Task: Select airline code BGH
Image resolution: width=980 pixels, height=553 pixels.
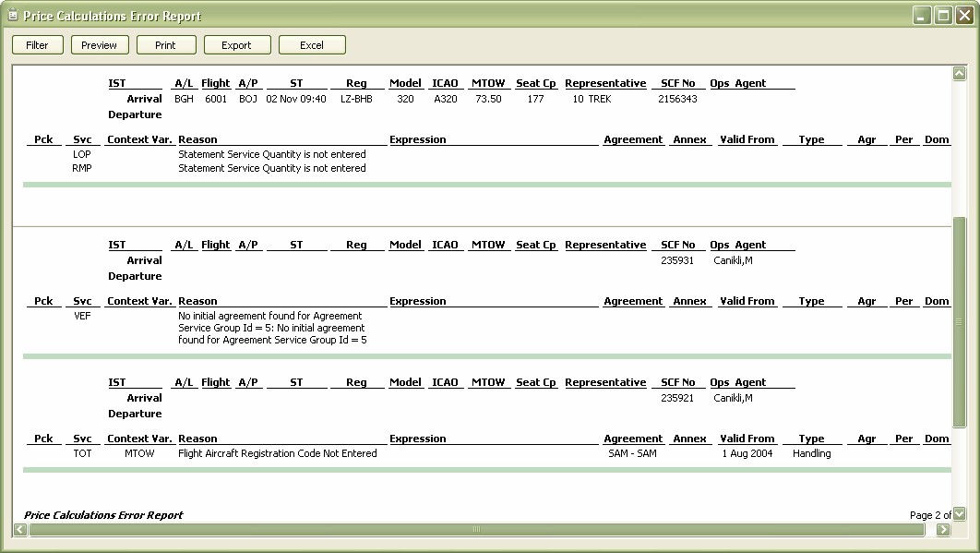Action: [184, 99]
